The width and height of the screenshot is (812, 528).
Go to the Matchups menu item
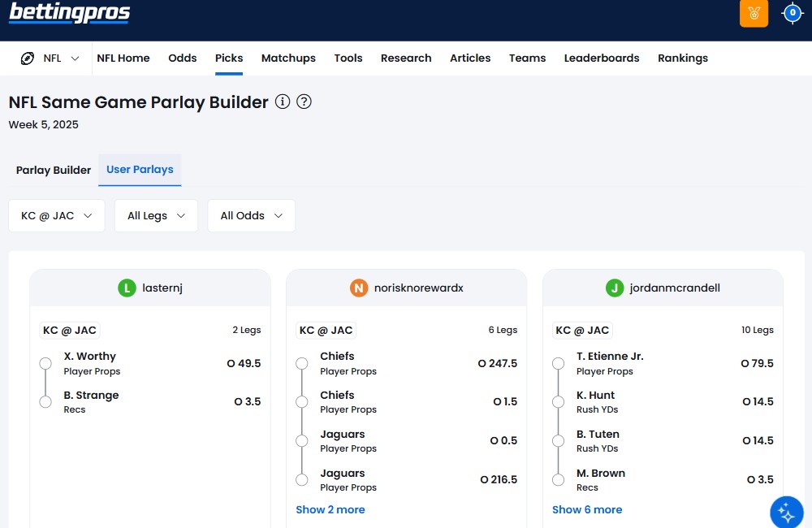point(288,58)
